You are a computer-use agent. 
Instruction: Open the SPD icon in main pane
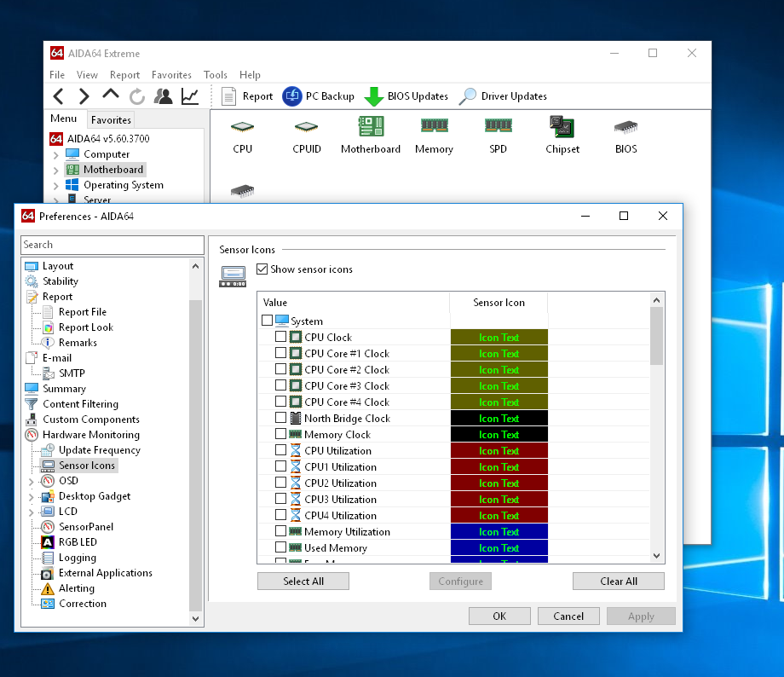pyautogui.click(x=498, y=136)
